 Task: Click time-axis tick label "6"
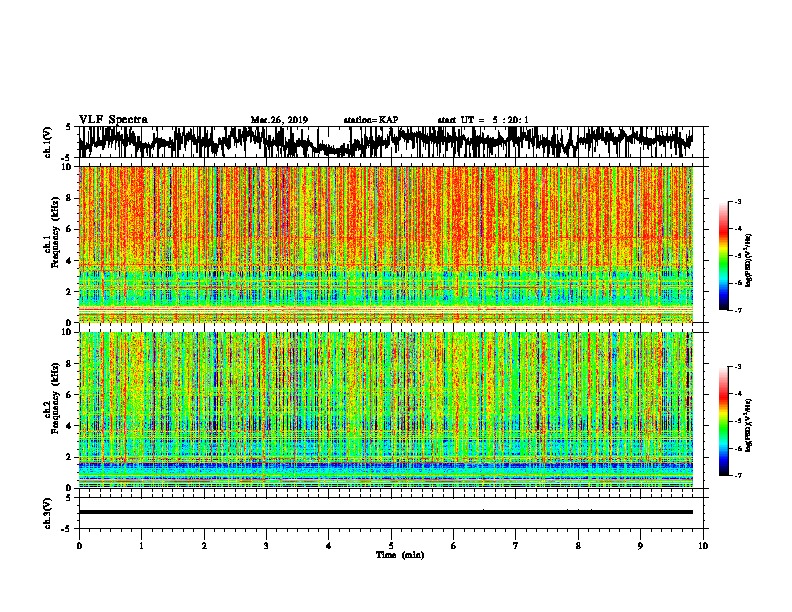pyautogui.click(x=453, y=546)
